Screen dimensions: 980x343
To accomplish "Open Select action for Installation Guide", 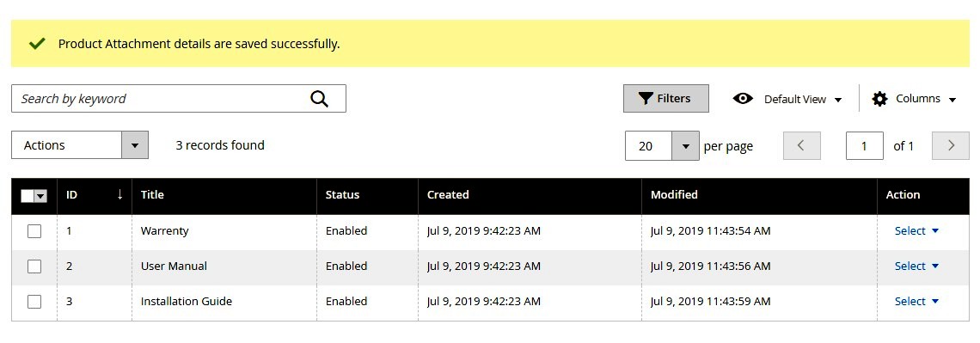I will point(917,301).
